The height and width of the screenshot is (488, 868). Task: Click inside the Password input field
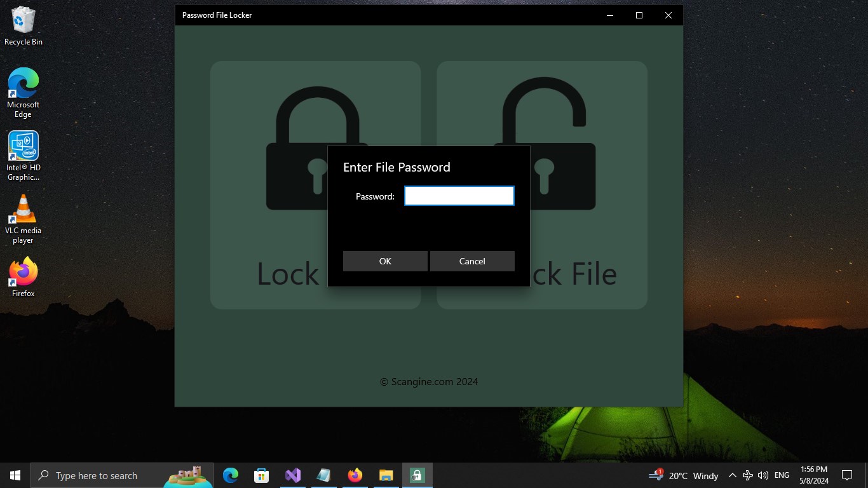pyautogui.click(x=459, y=196)
